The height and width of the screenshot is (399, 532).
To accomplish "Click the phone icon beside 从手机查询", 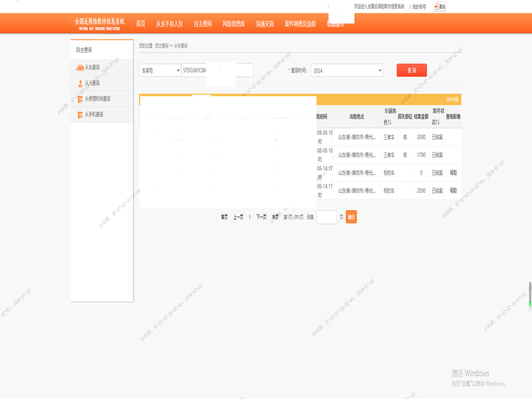I will [80, 115].
